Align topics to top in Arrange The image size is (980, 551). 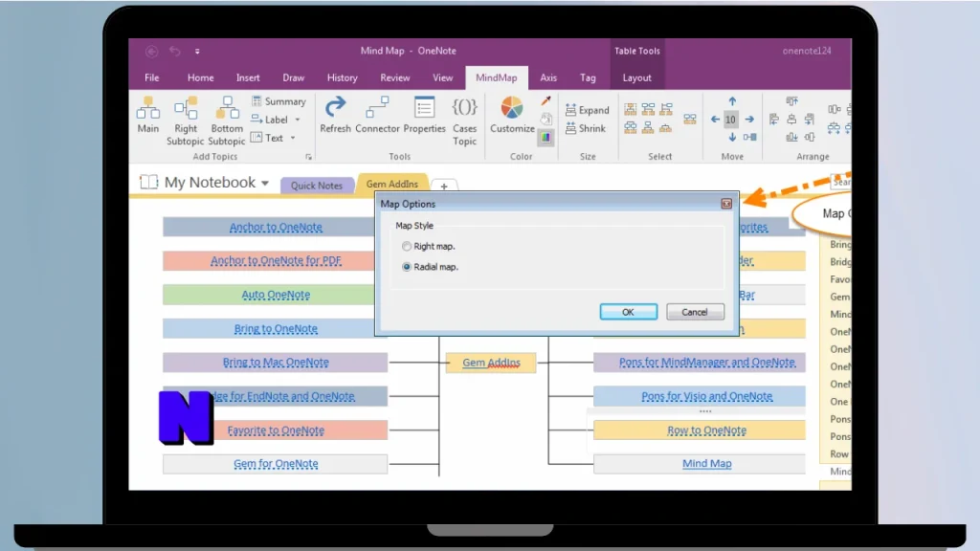[x=791, y=101]
